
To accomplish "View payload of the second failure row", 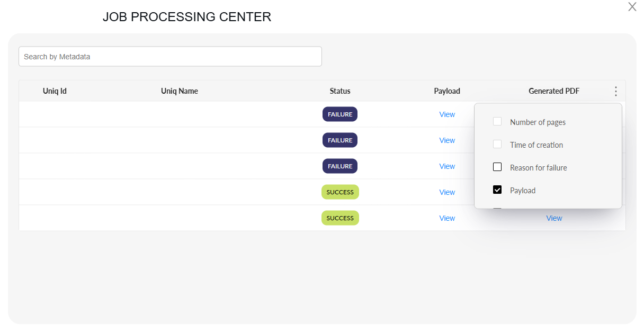I will click(x=447, y=140).
